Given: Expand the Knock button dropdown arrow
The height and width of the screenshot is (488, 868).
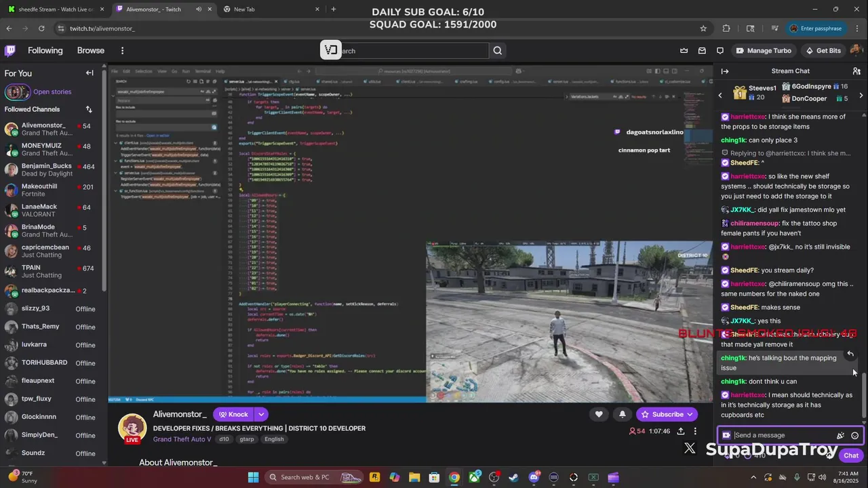Looking at the screenshot, I should 261,414.
